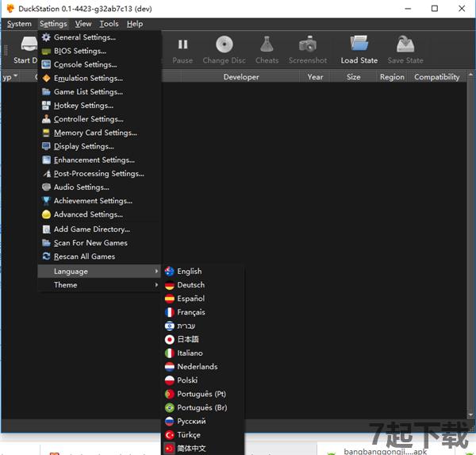Open the System menu
Image resolution: width=476 pixels, height=455 pixels.
tap(19, 24)
